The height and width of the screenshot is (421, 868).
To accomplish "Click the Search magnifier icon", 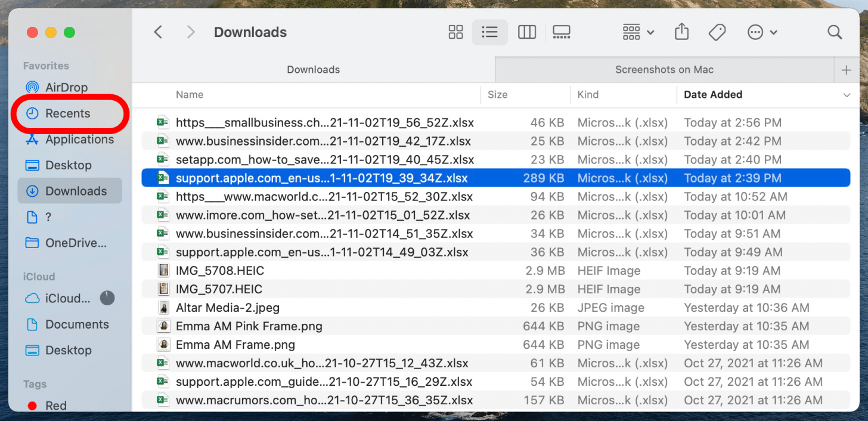I will [x=835, y=32].
